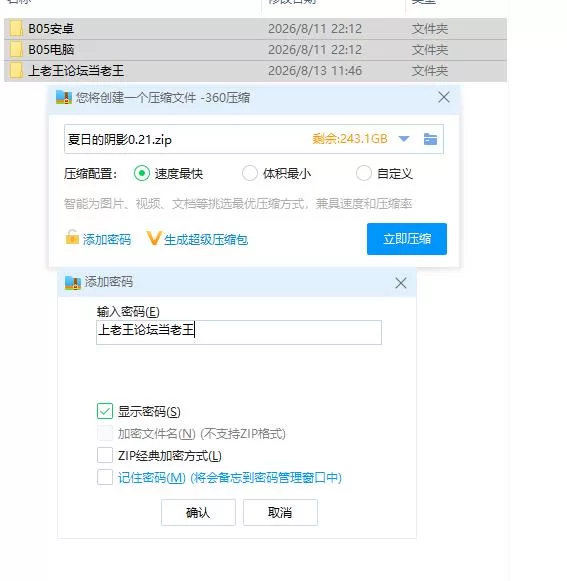This screenshot has width=567, height=581.
Task: Click the 压缩配置: label
Action: pos(90,173)
